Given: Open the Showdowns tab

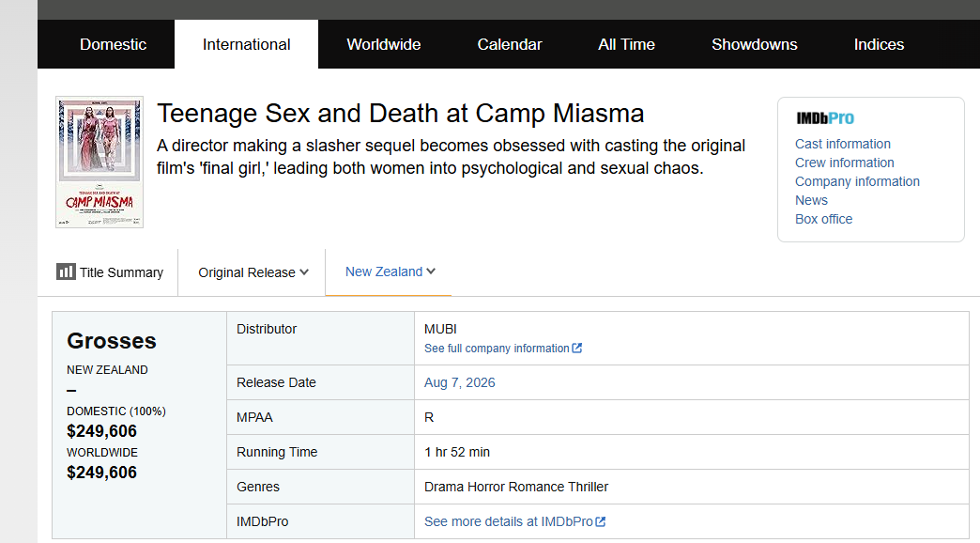Looking at the screenshot, I should tap(755, 44).
